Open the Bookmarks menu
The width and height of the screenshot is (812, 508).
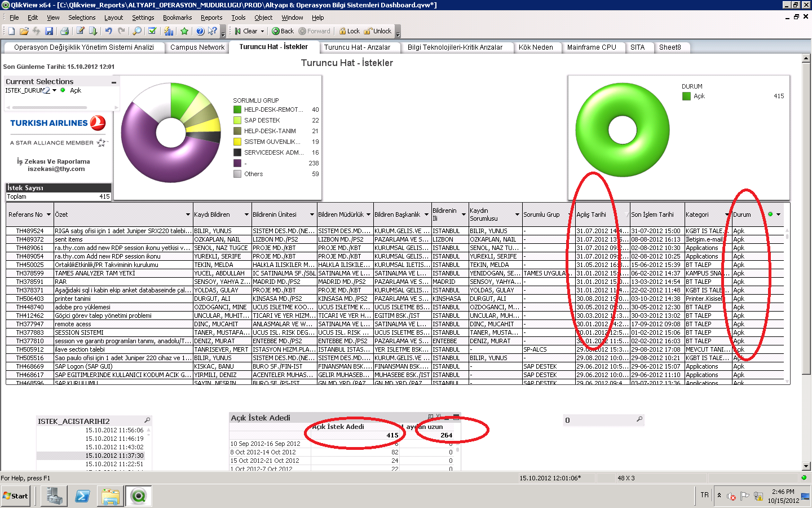click(177, 17)
